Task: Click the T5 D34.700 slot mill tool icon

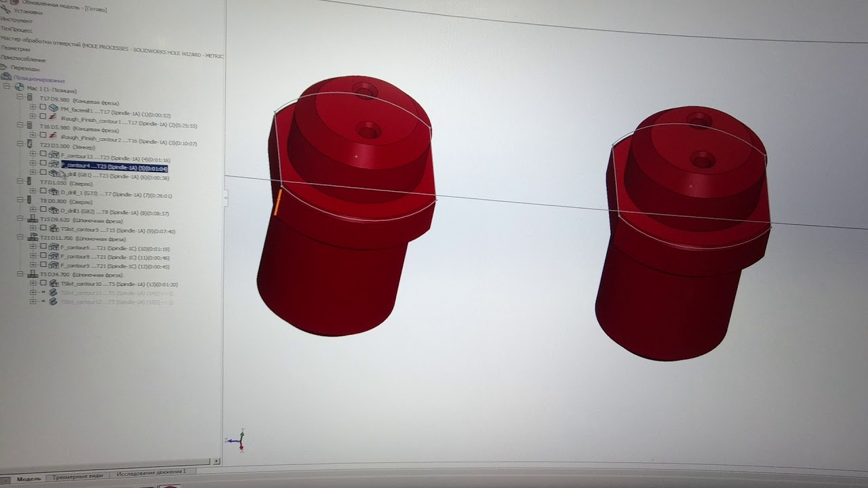Action: 31,274
